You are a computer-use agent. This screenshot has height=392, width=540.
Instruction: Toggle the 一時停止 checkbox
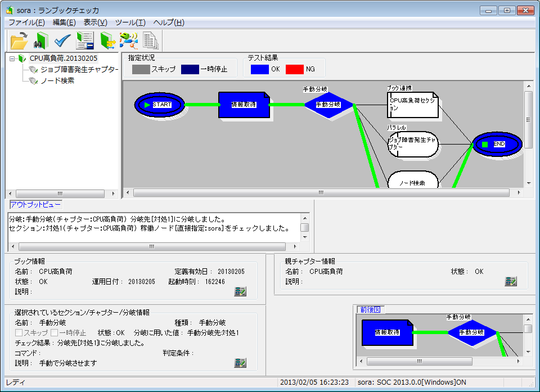click(x=54, y=333)
